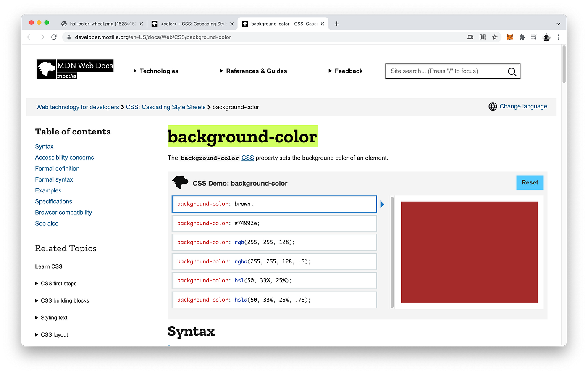Bookmark the page with the star icon
The height and width of the screenshot is (374, 588).
[x=495, y=37]
